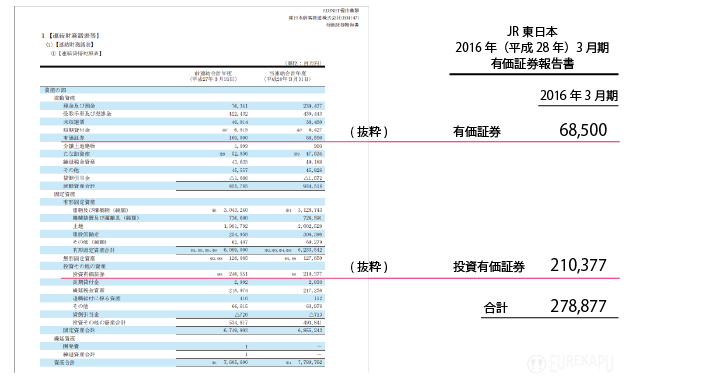Click the underlined 2016年3月期 column header

(578, 95)
